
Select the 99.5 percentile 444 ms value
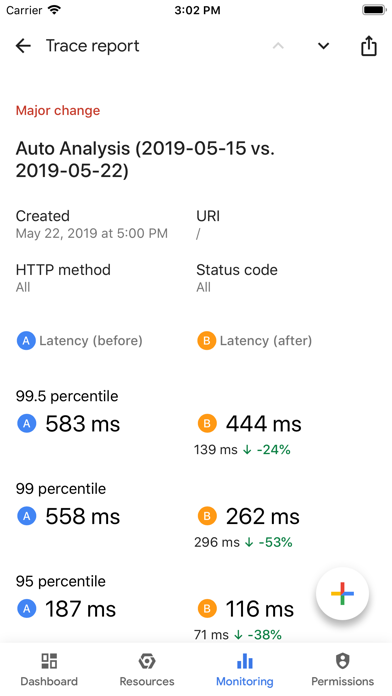tap(264, 424)
